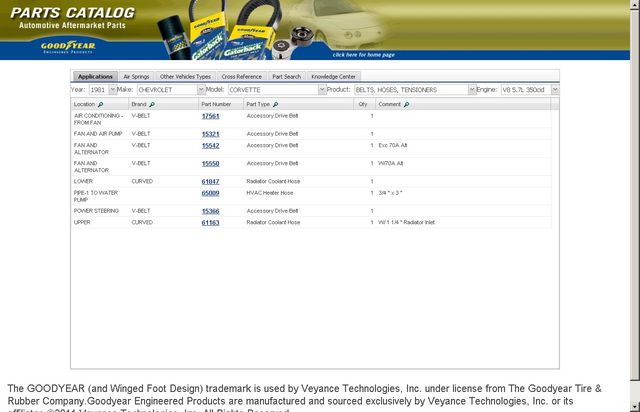Click the Part Type column header
640x412 pixels.
pyautogui.click(x=299, y=105)
